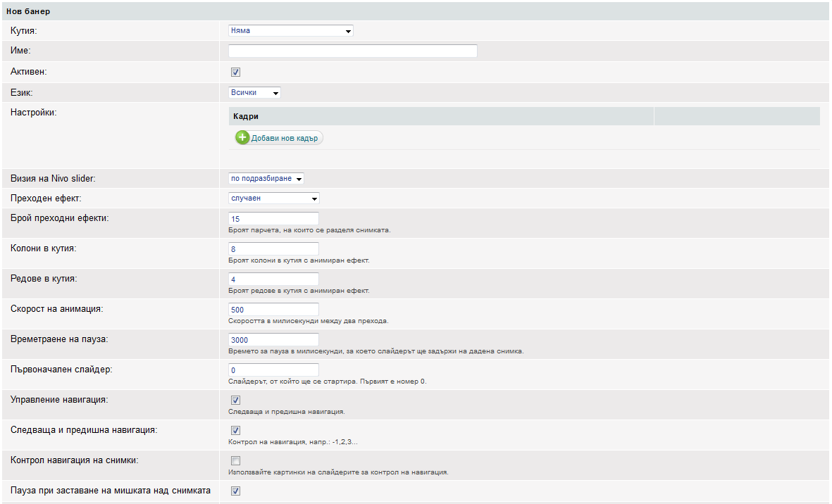
Task: Click the empty header cell beside Кадри
Action: coord(736,116)
